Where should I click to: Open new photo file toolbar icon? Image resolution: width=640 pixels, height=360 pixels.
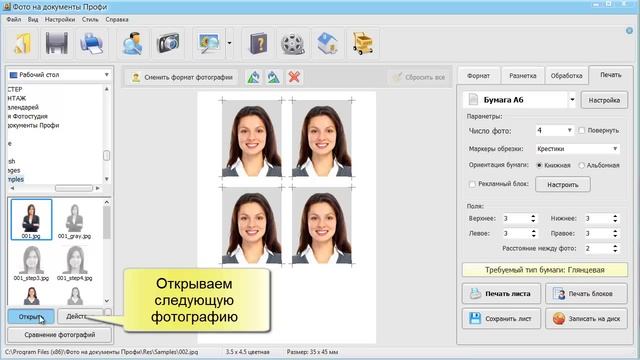tap(22, 43)
